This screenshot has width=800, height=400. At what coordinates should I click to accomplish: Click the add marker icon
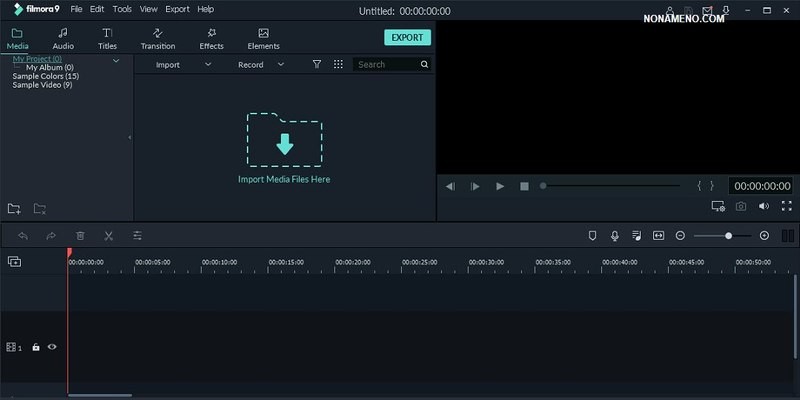592,236
